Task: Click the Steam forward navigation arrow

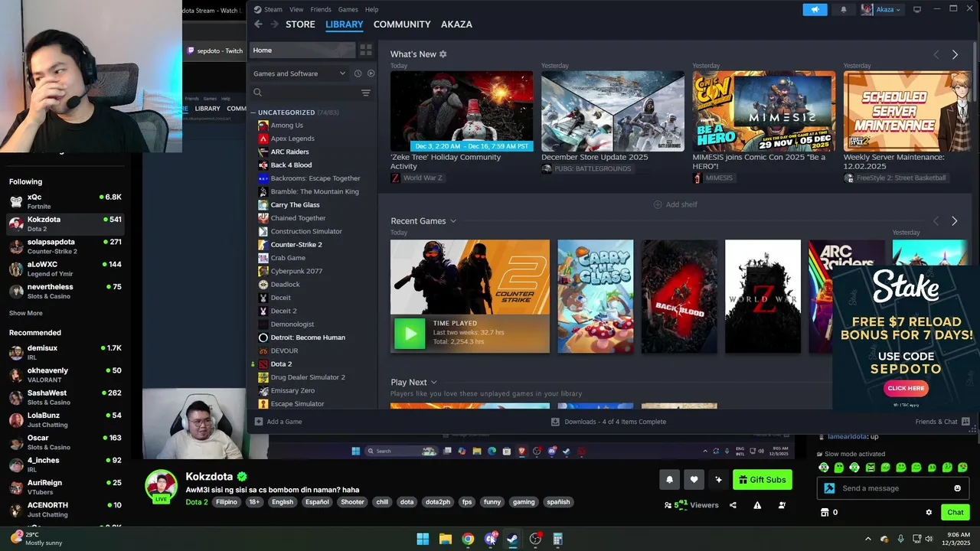Action: (274, 24)
